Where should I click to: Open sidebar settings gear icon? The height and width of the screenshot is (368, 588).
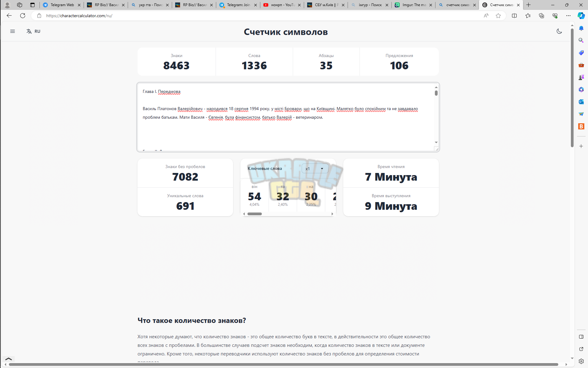click(x=581, y=361)
